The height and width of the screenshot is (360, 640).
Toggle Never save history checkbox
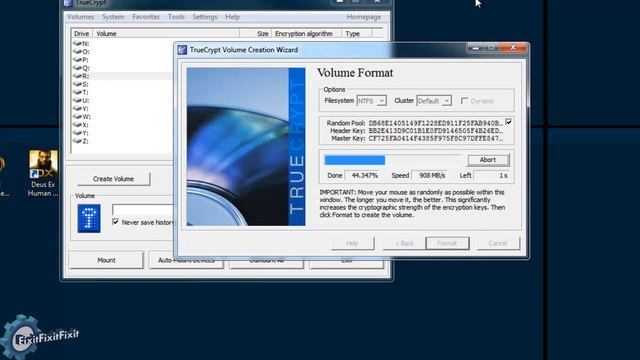tap(116, 222)
